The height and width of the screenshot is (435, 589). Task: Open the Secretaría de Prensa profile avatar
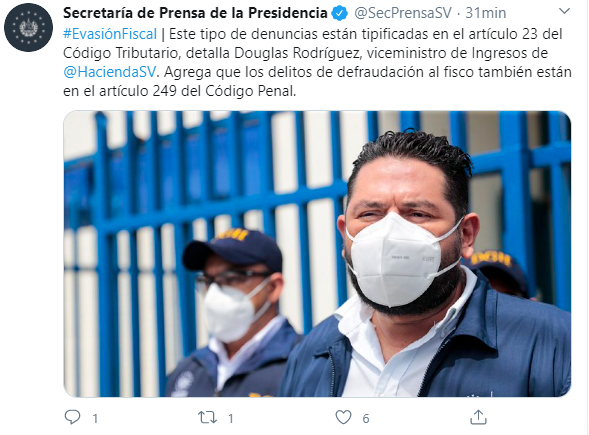[x=28, y=27]
